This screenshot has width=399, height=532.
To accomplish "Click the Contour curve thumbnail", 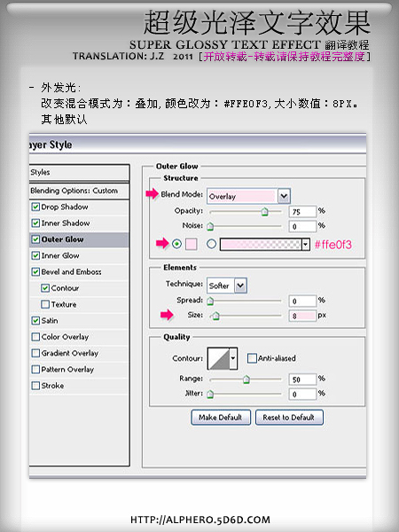I will click(218, 358).
